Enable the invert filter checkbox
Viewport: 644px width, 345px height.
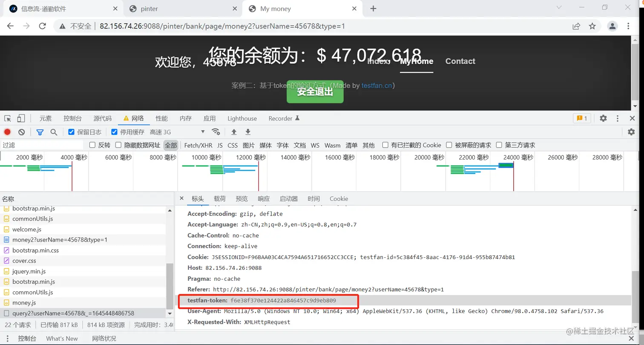click(92, 145)
